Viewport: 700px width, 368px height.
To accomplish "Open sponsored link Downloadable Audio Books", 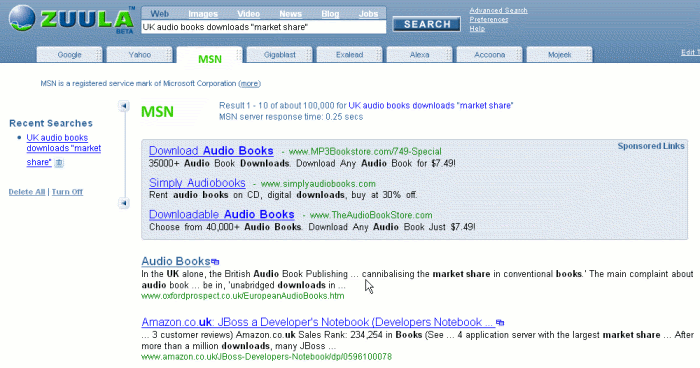I will [222, 215].
